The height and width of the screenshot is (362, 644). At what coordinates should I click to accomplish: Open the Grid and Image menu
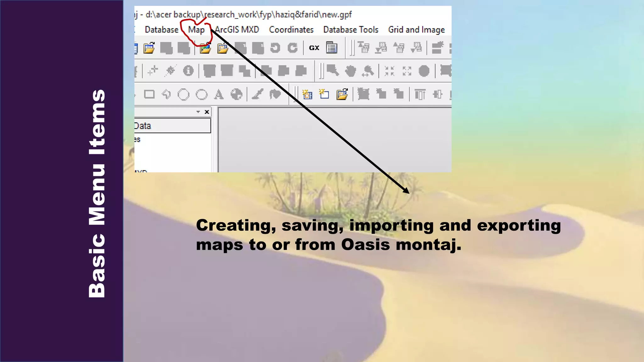pos(416,30)
